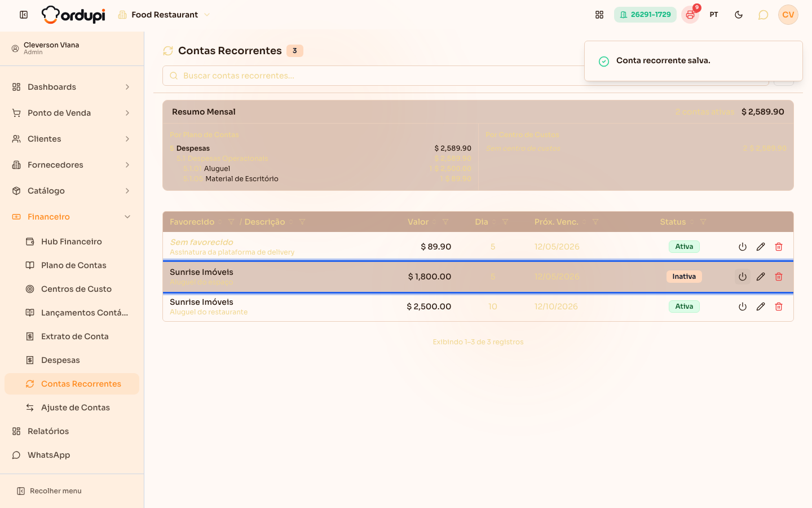
Task: Toggle power for the $89.90 delivery subscription
Action: pyautogui.click(x=743, y=247)
